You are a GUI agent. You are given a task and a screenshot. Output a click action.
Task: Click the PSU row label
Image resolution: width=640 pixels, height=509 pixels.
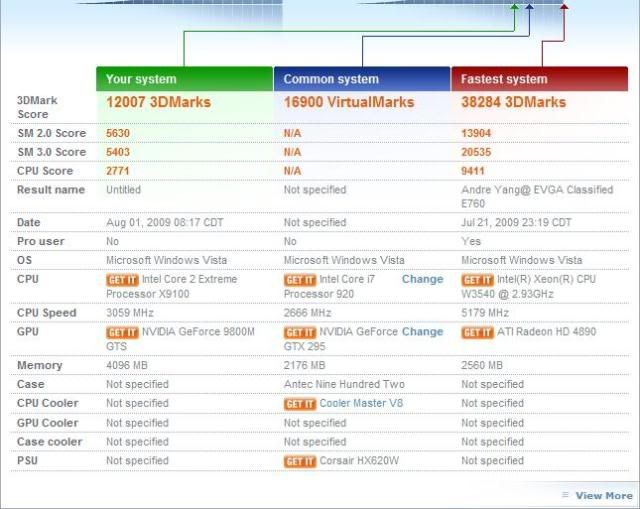pos(27,461)
